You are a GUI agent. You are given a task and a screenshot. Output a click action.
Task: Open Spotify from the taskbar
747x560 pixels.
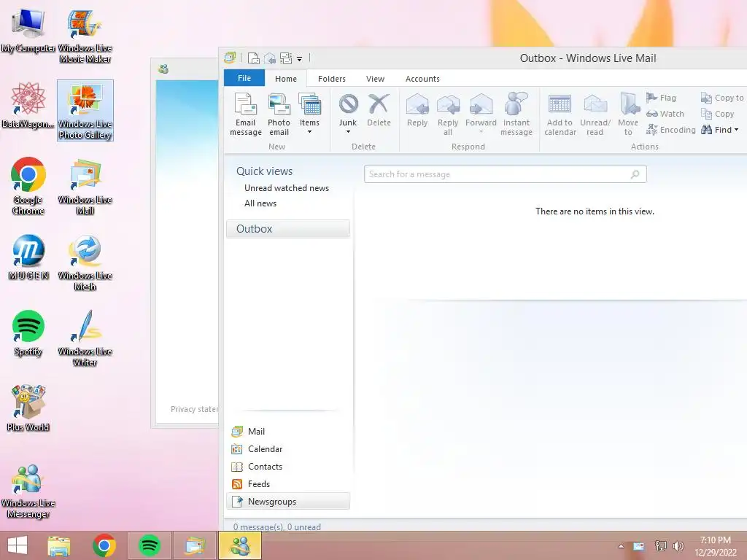[x=149, y=545]
